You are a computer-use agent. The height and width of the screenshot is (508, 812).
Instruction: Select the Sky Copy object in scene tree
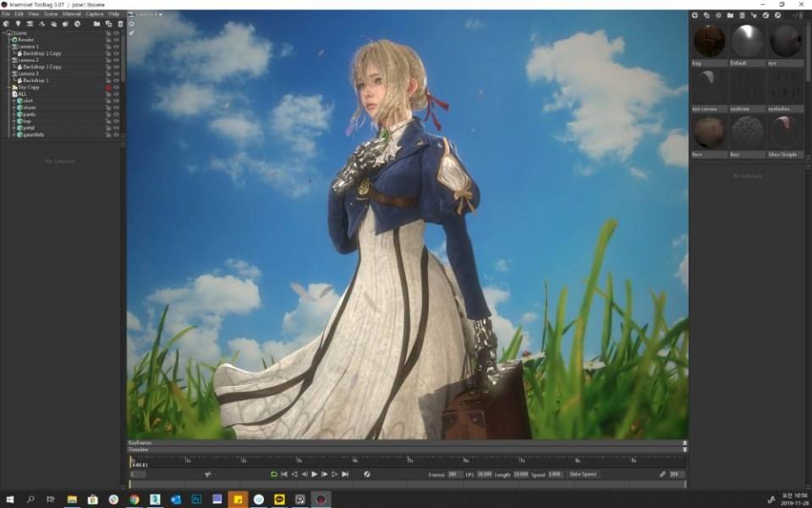(29, 87)
